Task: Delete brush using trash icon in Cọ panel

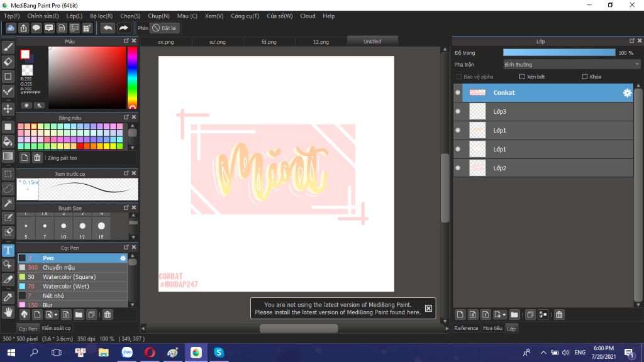Action: click(107, 315)
